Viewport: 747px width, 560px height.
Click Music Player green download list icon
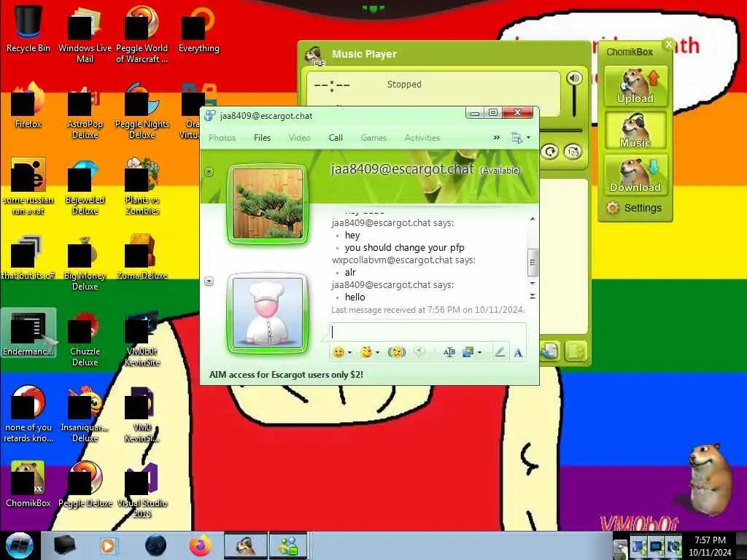tap(576, 351)
